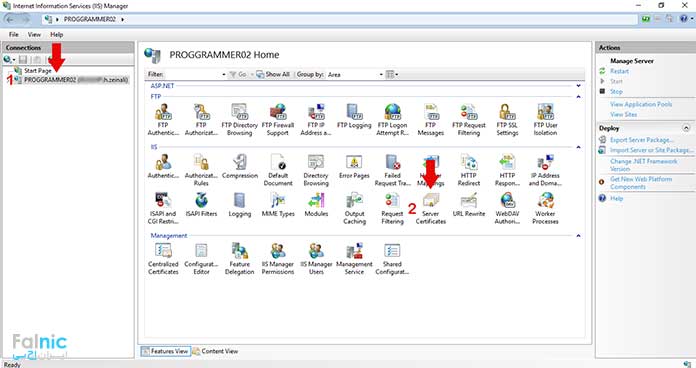696x368 pixels.
Task: Select PROGGRAMMER02 server in Connections tree
Action: (71, 80)
